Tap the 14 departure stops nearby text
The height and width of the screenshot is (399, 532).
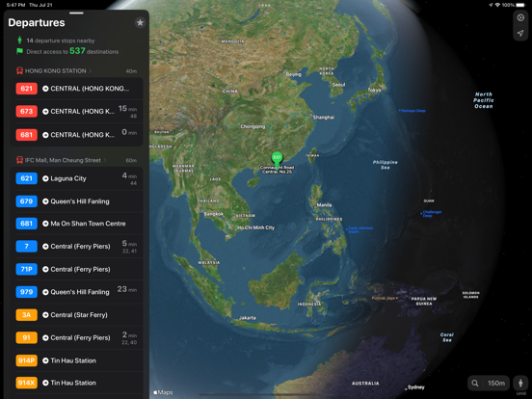coord(61,40)
